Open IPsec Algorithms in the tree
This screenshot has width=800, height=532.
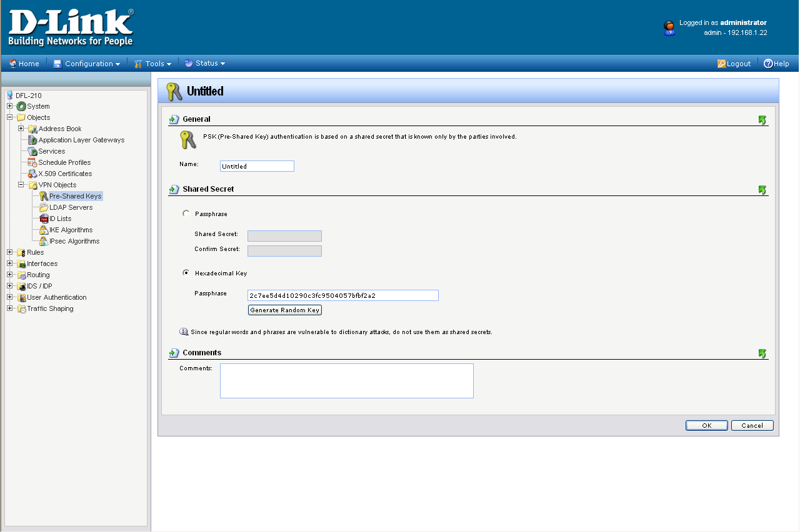74,241
